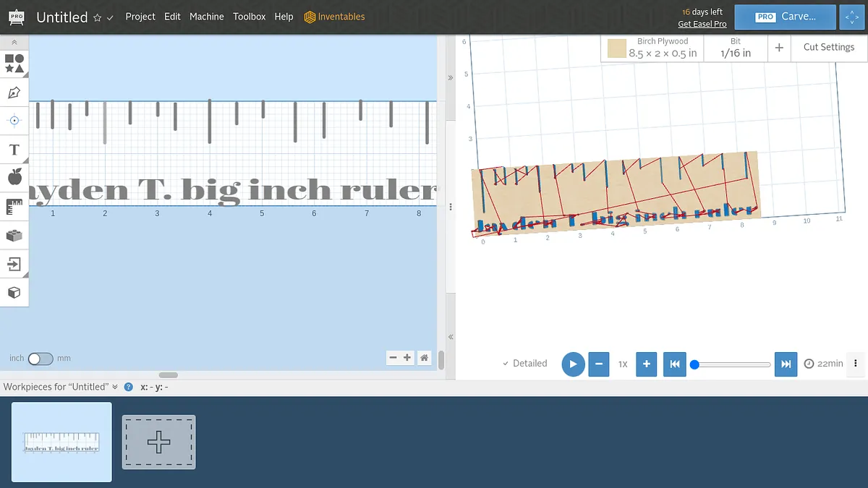The height and width of the screenshot is (488, 868).
Task: Open the 3D cube tool
Action: [14, 292]
